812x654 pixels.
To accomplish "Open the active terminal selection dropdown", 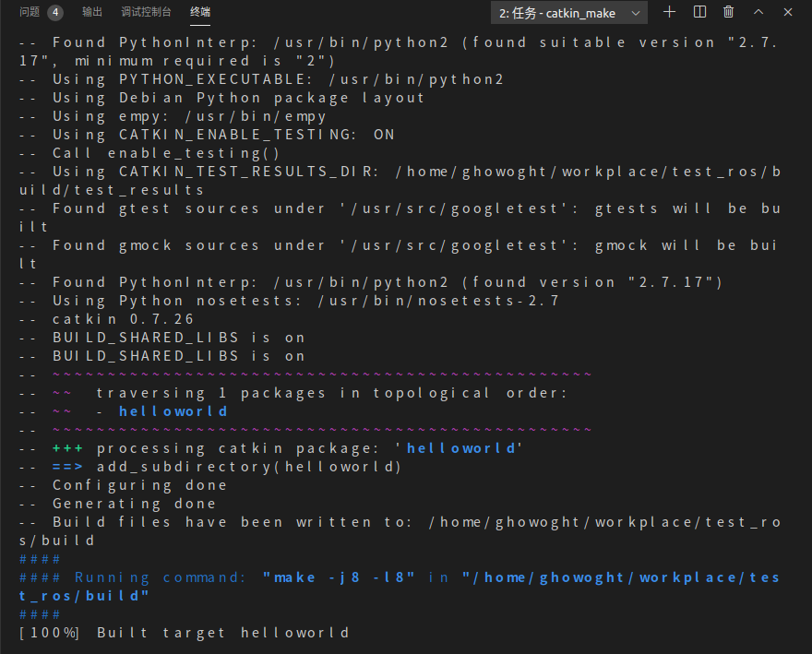I will pyautogui.click(x=567, y=13).
